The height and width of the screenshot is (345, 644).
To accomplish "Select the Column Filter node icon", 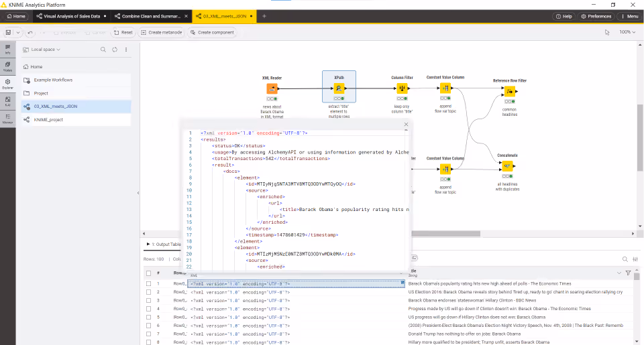I will click(x=402, y=88).
